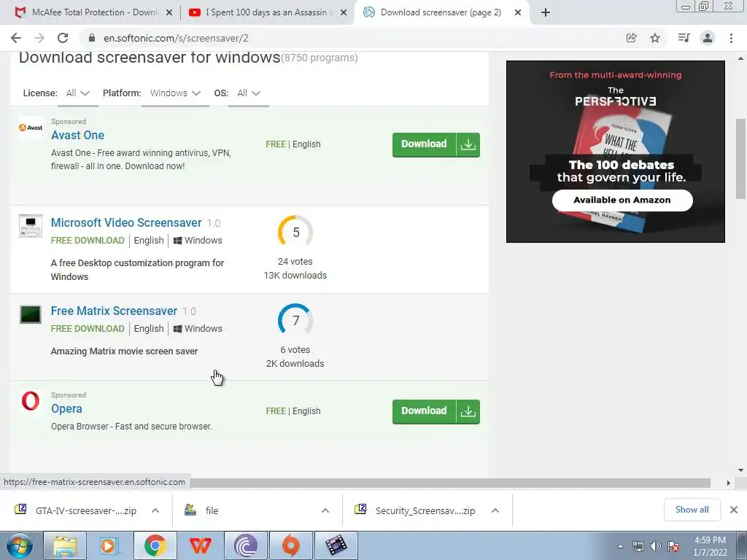Close the YouTube tab
This screenshot has height=560, width=747.
pyautogui.click(x=344, y=13)
